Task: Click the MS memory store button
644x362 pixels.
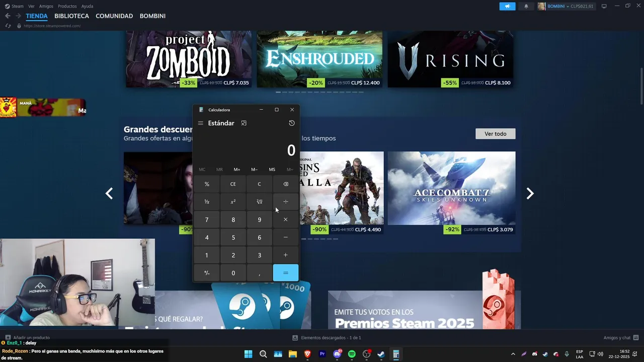Action: (272, 169)
